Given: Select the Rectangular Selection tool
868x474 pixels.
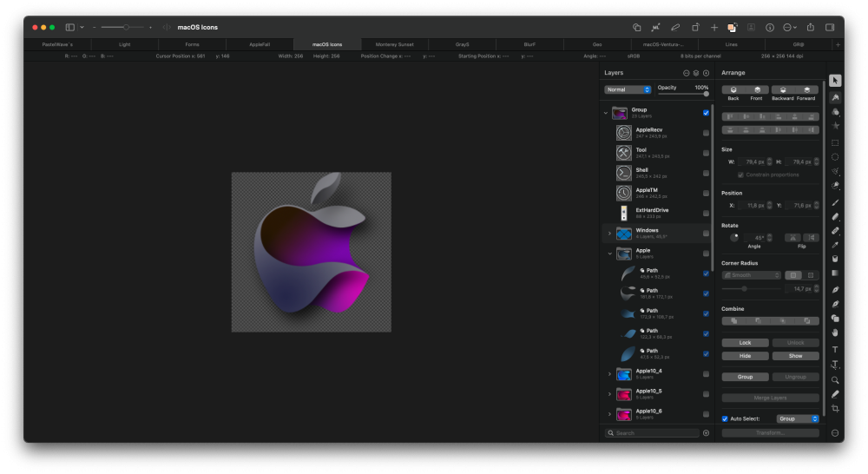Looking at the screenshot, I should (x=835, y=143).
